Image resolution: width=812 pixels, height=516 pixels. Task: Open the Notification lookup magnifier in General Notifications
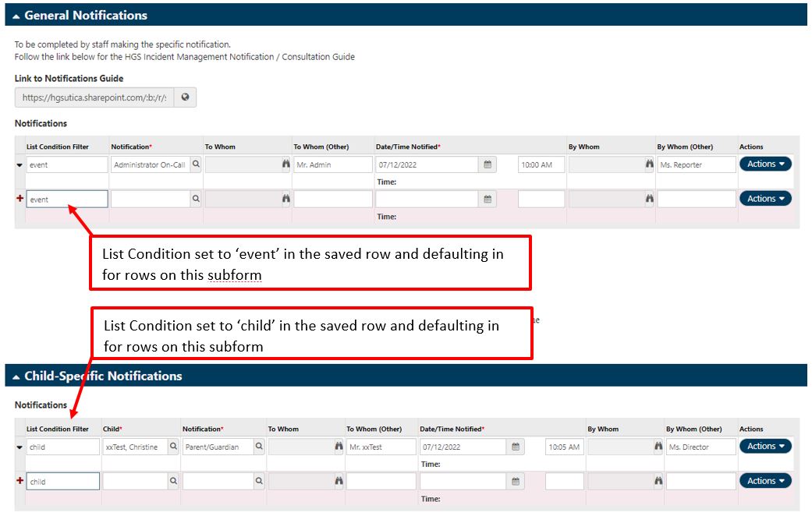(x=196, y=164)
